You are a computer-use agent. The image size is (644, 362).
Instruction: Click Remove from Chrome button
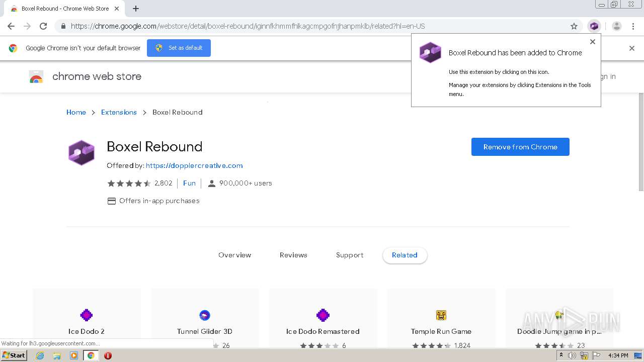pos(520,147)
